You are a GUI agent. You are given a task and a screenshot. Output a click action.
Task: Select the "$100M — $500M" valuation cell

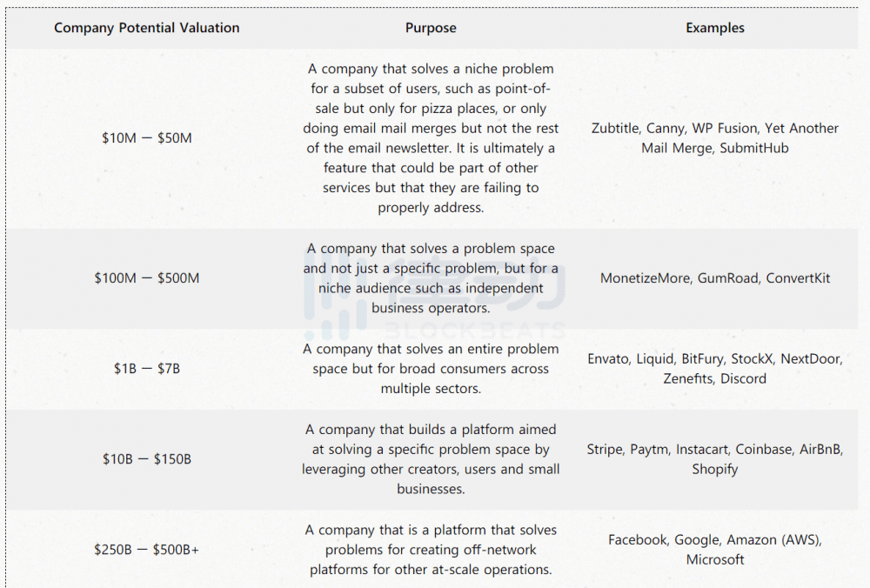[x=146, y=278]
